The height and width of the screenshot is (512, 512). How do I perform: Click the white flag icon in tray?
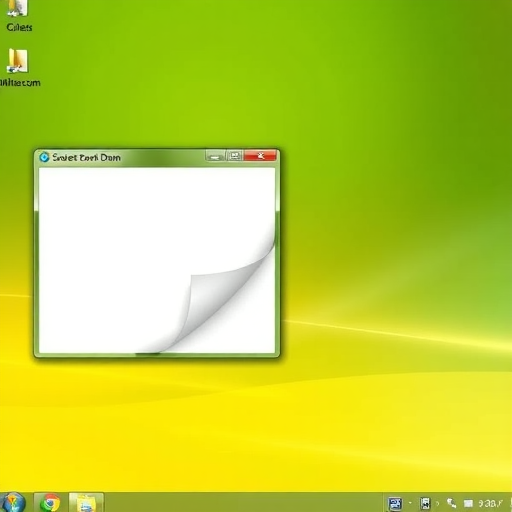(x=468, y=503)
